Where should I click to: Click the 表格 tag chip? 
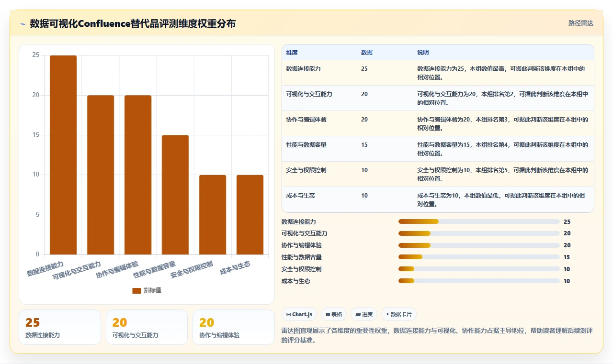tap(334, 314)
